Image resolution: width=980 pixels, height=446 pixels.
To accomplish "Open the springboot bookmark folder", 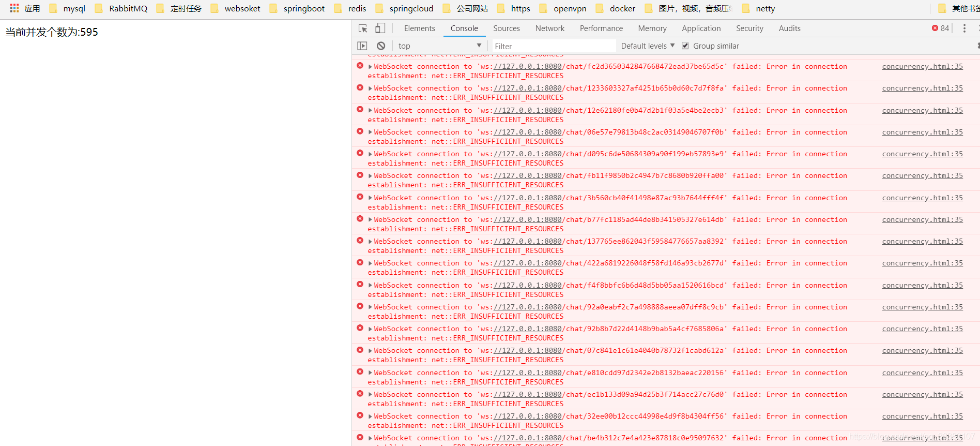I will 297,8.
